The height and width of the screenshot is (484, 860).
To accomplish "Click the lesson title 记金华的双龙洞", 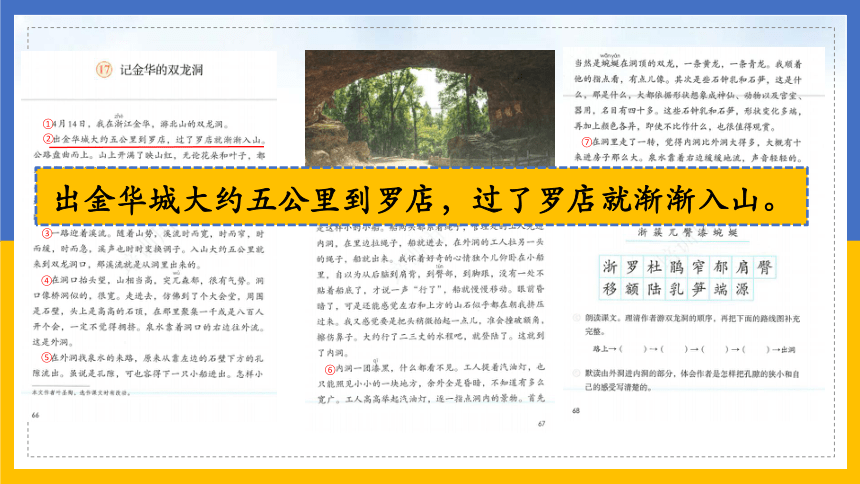I will pos(162,70).
